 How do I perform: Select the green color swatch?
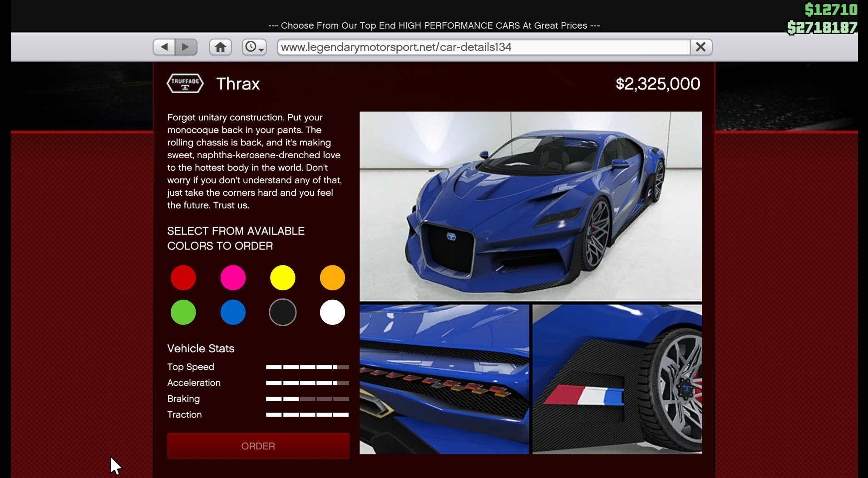tap(183, 312)
